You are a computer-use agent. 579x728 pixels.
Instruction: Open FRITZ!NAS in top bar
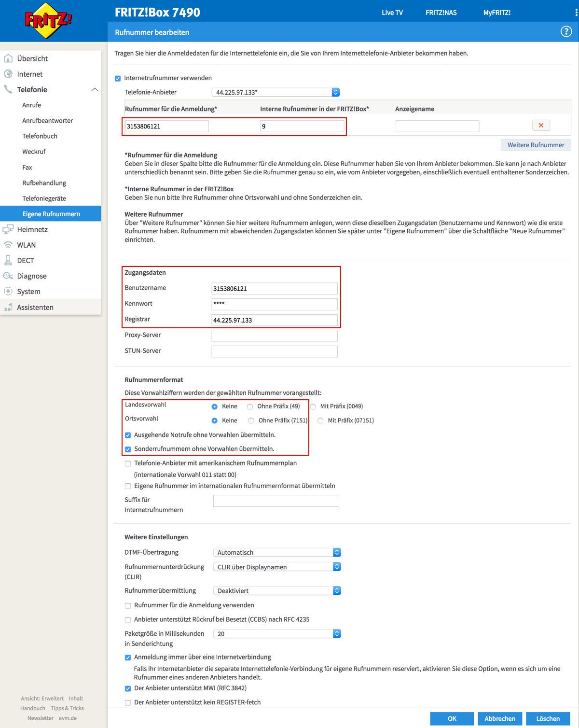coord(441,13)
